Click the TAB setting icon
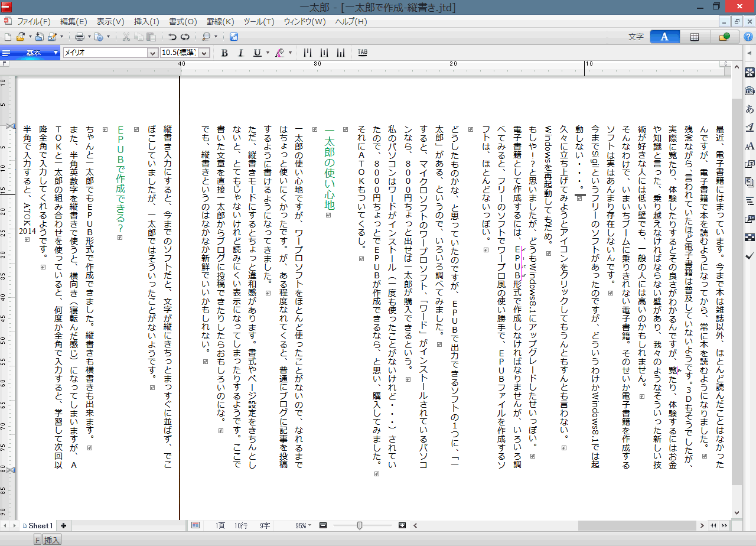 click(x=362, y=53)
